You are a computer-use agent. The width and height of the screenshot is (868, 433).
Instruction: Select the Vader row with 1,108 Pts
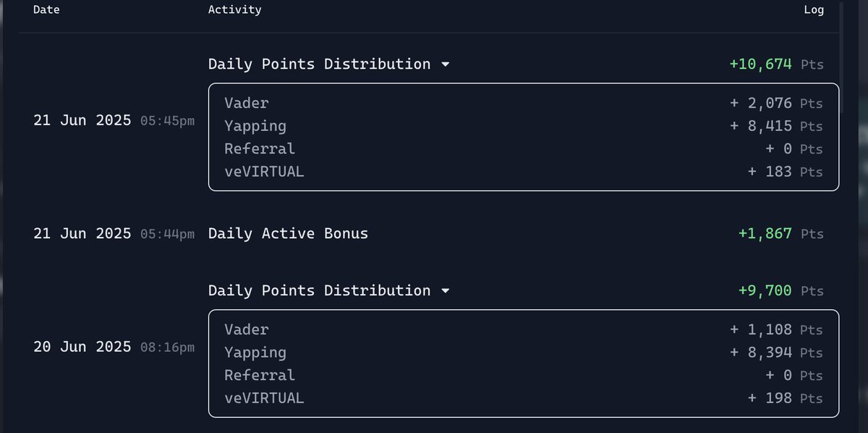click(524, 329)
